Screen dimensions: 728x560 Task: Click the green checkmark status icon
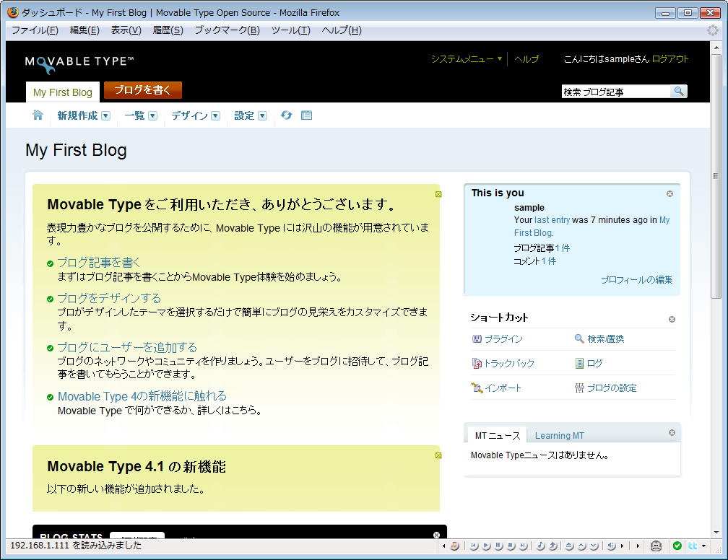677,546
